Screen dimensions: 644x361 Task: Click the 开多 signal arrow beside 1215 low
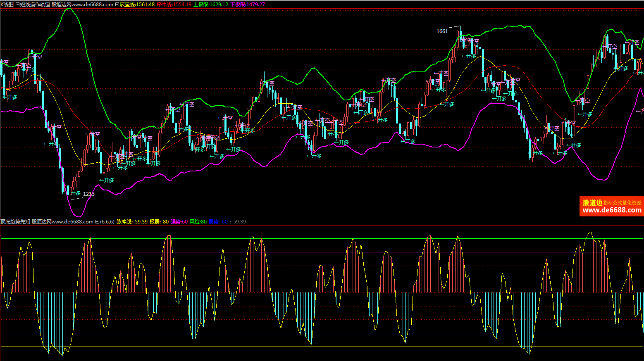click(74, 193)
